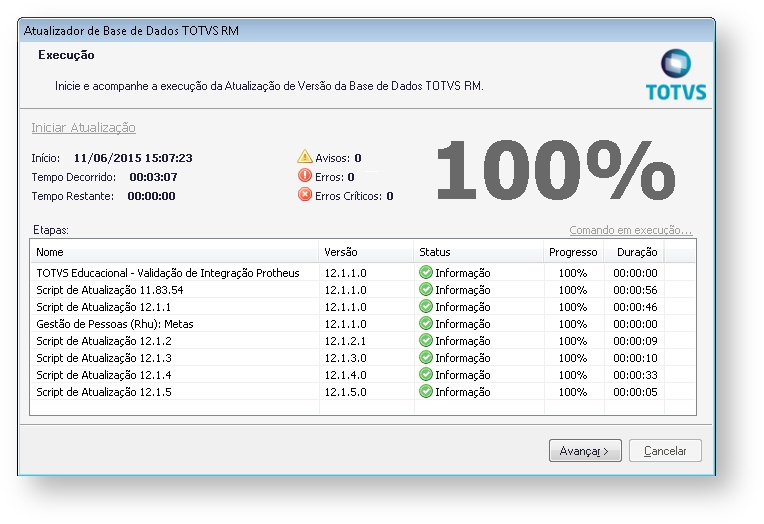Click the Progresso column header
This screenshot has height=524, width=764.
tap(573, 252)
